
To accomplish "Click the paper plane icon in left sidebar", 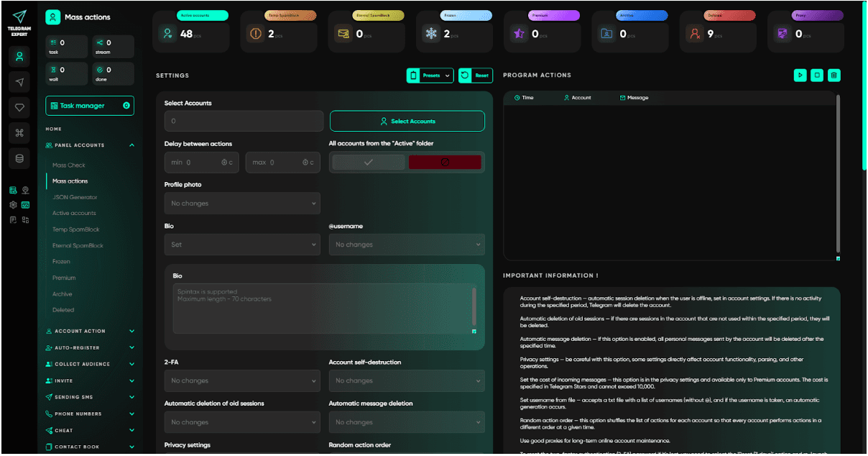I will coord(19,81).
